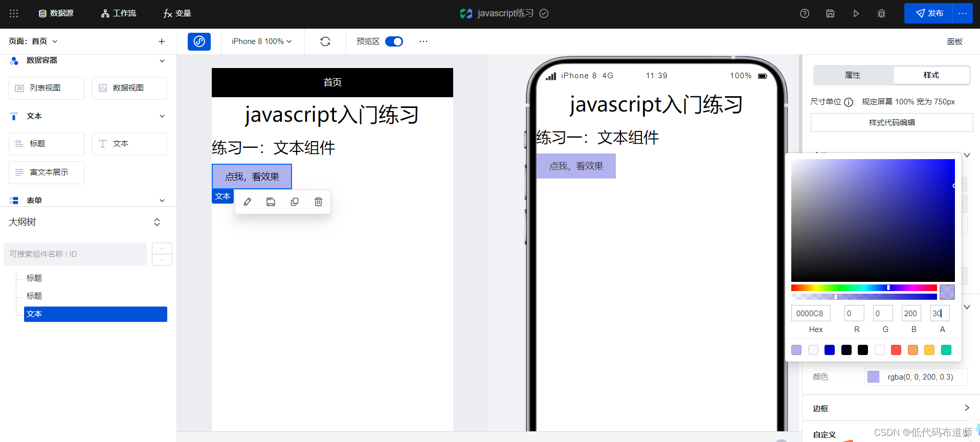Click the play preview icon in top bar
This screenshot has height=442, width=980.
click(x=856, y=14)
